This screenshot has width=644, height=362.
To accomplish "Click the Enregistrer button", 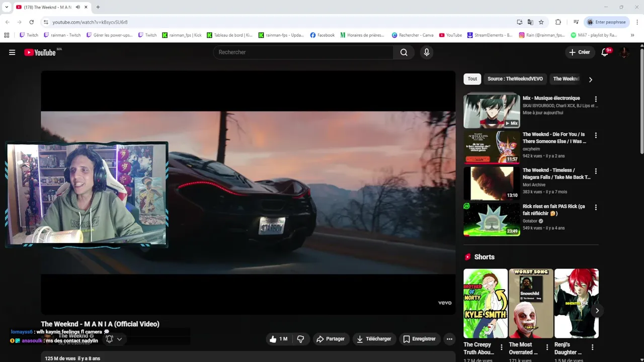I will click(x=420, y=339).
